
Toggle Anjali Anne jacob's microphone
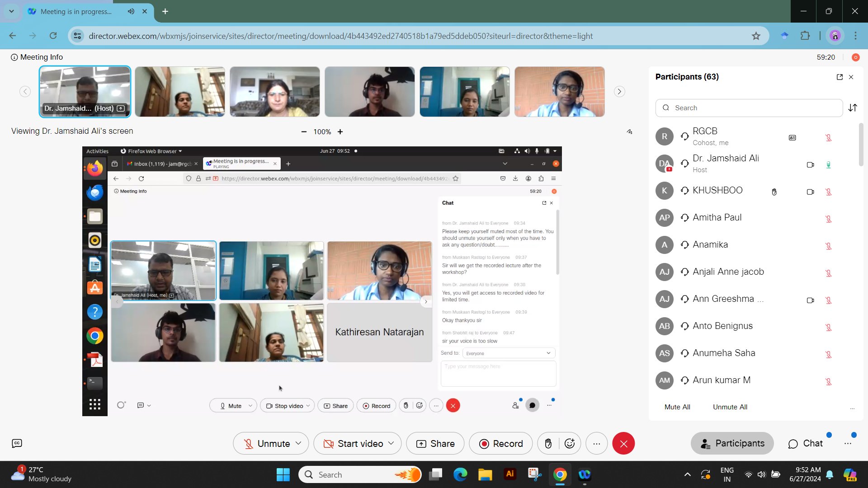tap(829, 273)
